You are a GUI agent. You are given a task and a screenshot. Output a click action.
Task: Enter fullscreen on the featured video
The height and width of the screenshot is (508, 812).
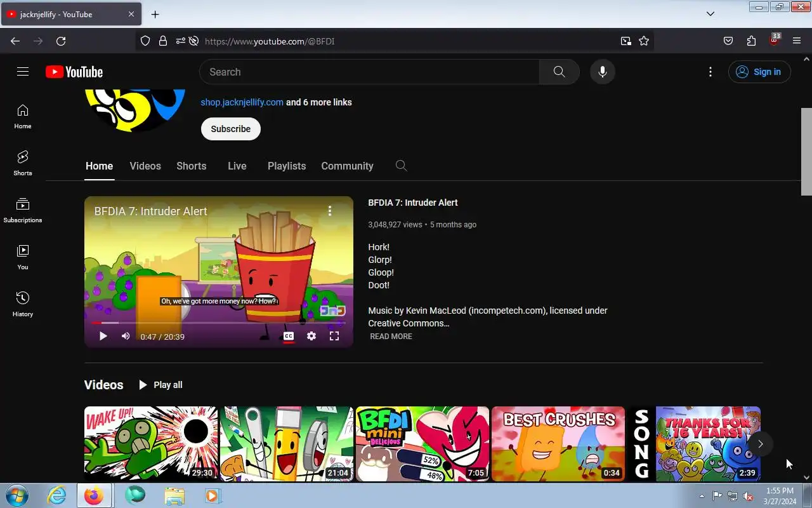334,336
